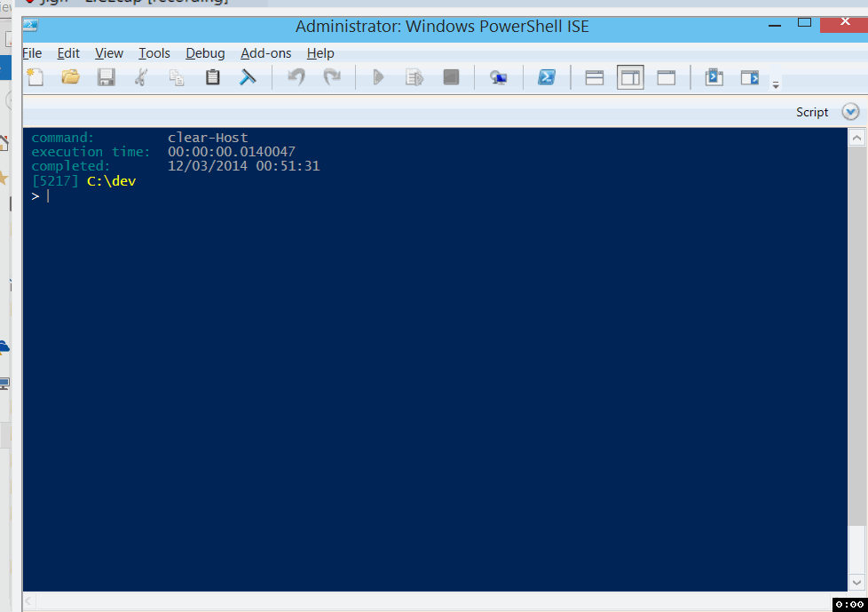Click the console scrollbar down arrow
Image resolution: width=868 pixels, height=612 pixels.
click(x=856, y=582)
